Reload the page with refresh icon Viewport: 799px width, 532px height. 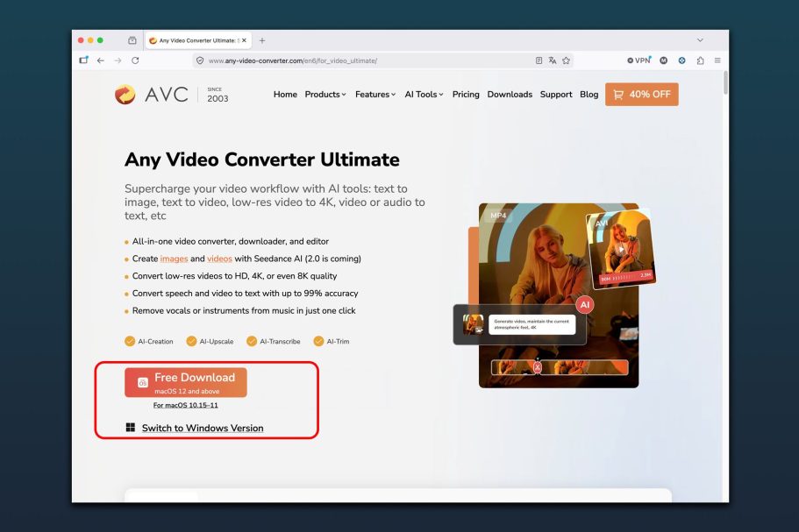(x=135, y=60)
